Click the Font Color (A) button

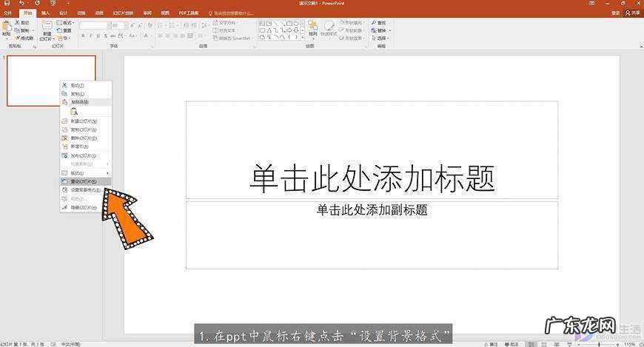tap(147, 36)
